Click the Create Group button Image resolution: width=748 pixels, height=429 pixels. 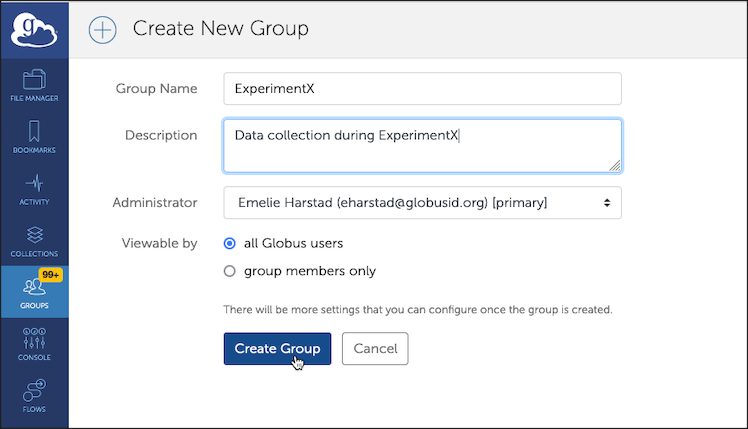pyautogui.click(x=277, y=349)
